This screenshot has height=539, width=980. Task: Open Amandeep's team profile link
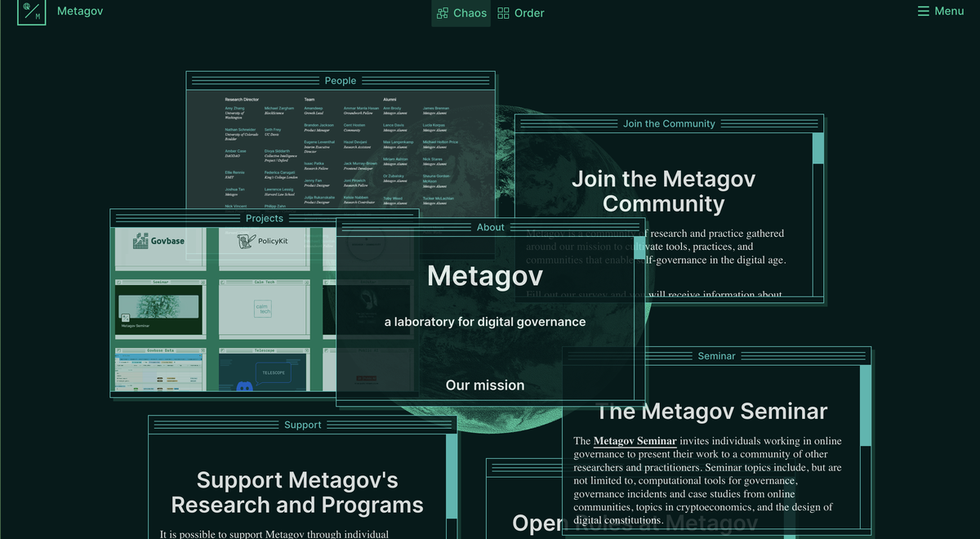(313, 108)
